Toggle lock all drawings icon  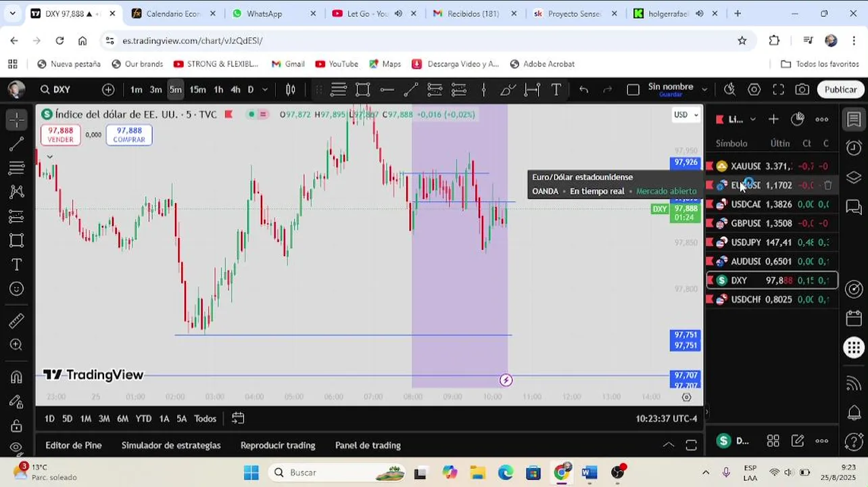(17, 425)
